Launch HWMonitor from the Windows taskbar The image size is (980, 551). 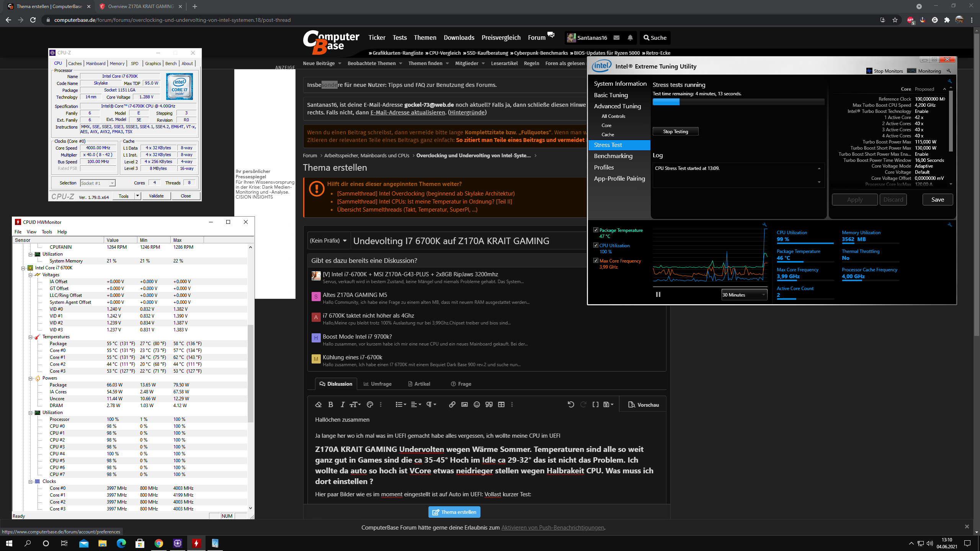[x=196, y=543]
